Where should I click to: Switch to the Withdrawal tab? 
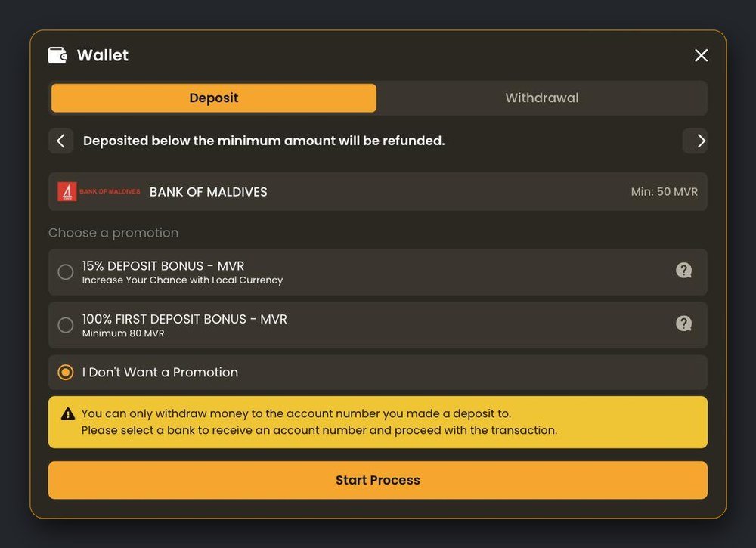(x=542, y=98)
